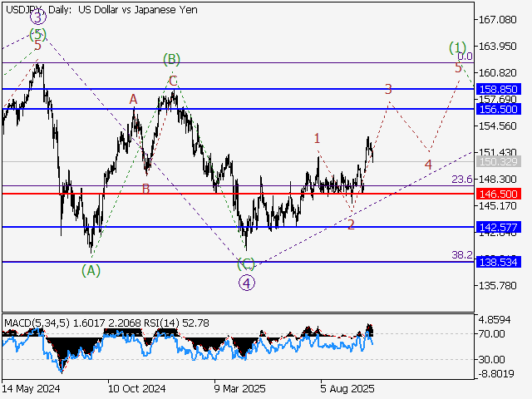Click the 14 May 2024 date label

30,388
